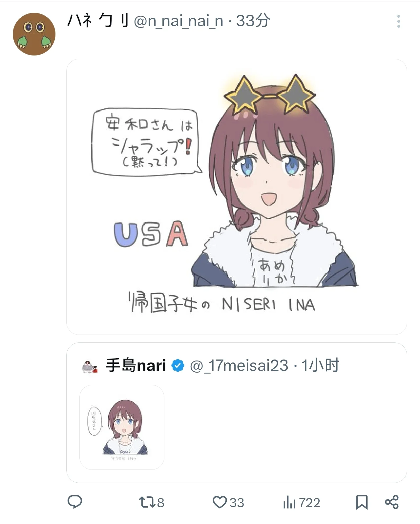Open the reply comment icon
420x524 pixels.
75,502
